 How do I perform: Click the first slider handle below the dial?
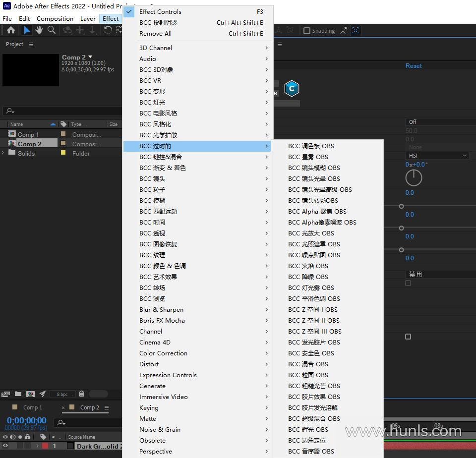coord(401,206)
